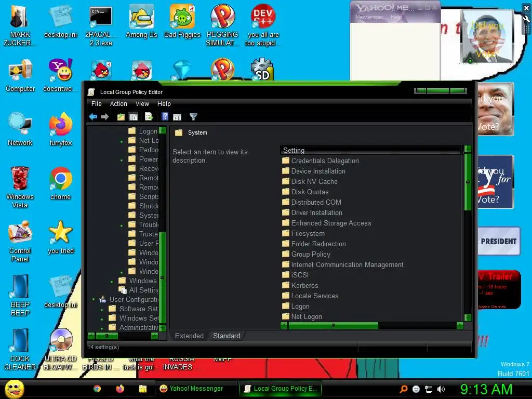The width and height of the screenshot is (532, 399).
Task: Click the 9:13 AM taskbar clock
Action: pyautogui.click(x=486, y=389)
